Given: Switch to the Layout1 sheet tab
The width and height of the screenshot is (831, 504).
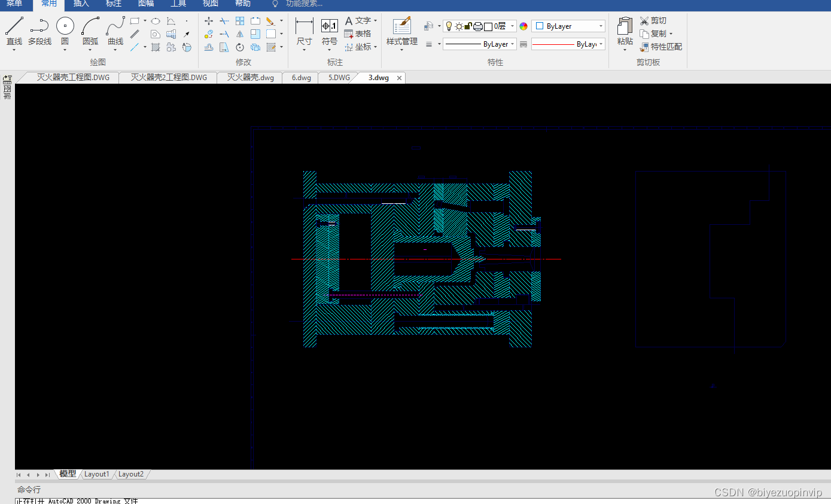Looking at the screenshot, I should tap(97, 474).
